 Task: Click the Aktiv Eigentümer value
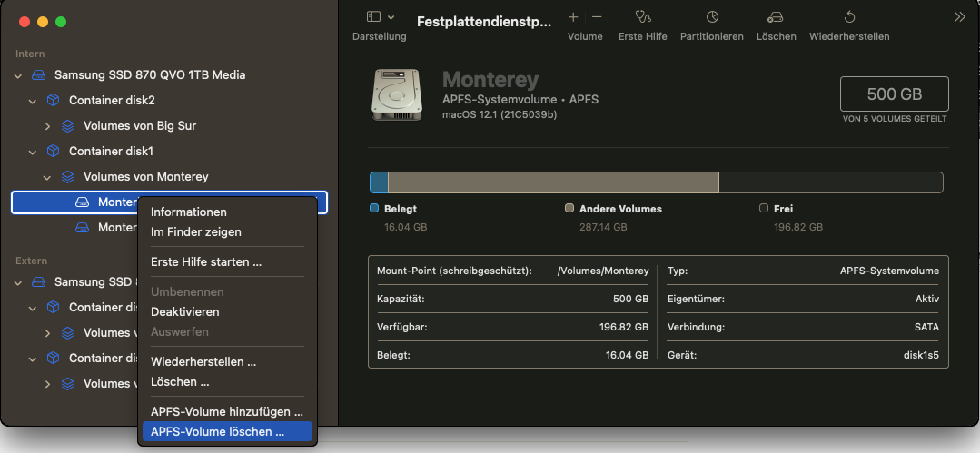(x=927, y=300)
